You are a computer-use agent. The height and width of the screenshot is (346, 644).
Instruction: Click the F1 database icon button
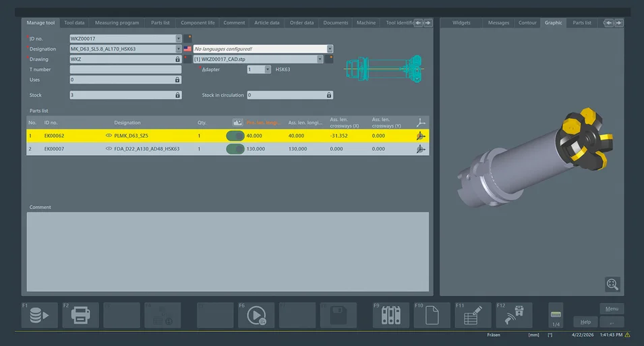point(39,315)
